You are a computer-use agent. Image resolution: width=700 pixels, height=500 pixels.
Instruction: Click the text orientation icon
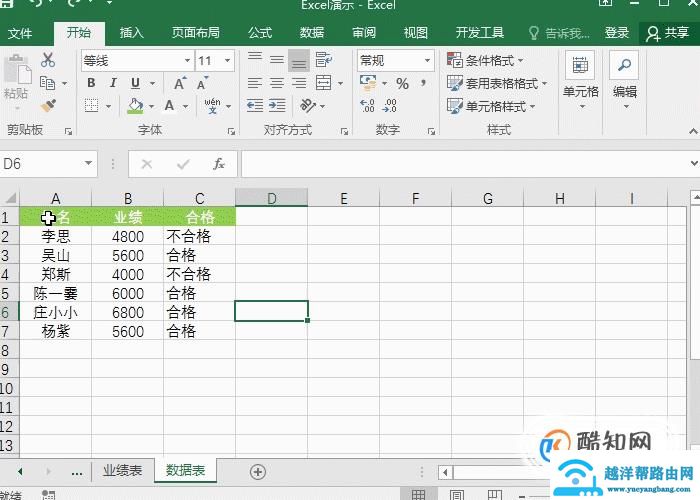tap(308, 106)
